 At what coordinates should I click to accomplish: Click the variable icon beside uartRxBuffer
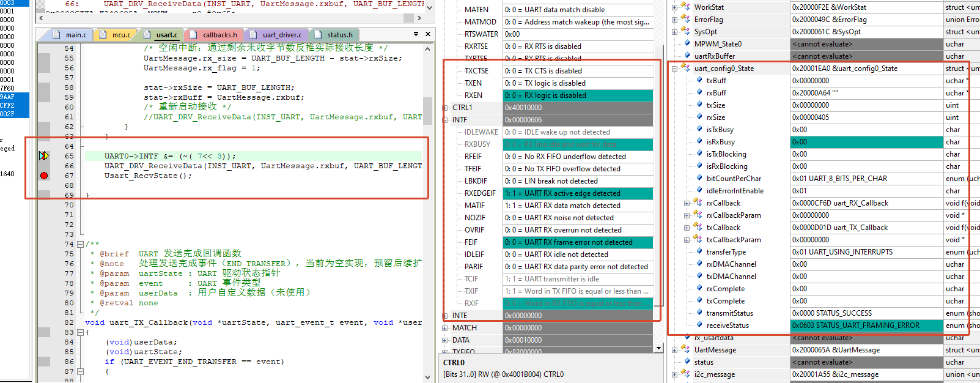pos(686,56)
